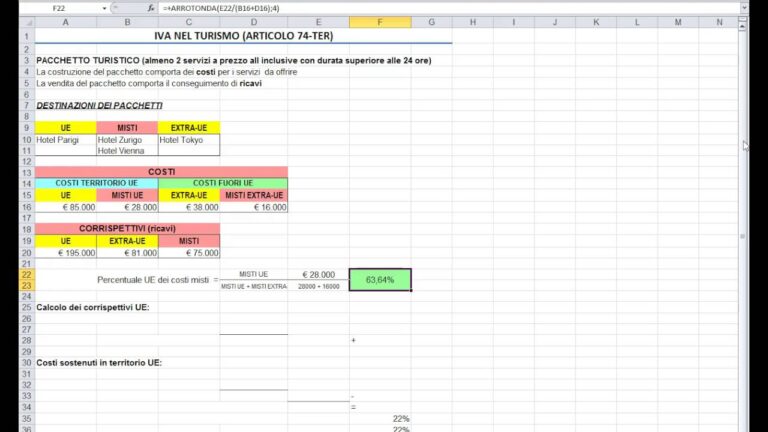Click the vertical scrollbar up arrow
The width and height of the screenshot is (768, 432).
tap(743, 25)
